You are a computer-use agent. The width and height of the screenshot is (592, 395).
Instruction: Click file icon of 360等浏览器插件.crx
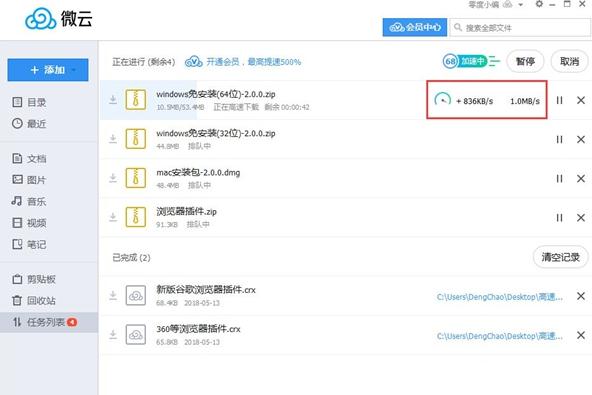[x=136, y=335]
